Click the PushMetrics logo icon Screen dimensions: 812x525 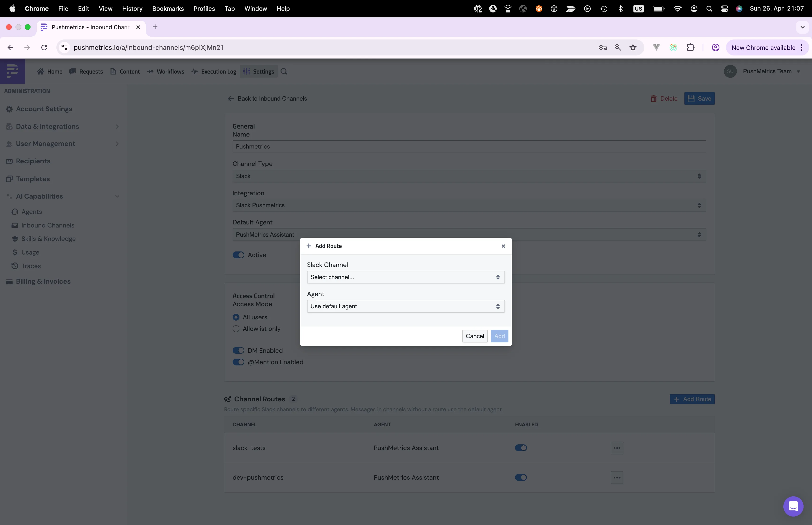[13, 71]
